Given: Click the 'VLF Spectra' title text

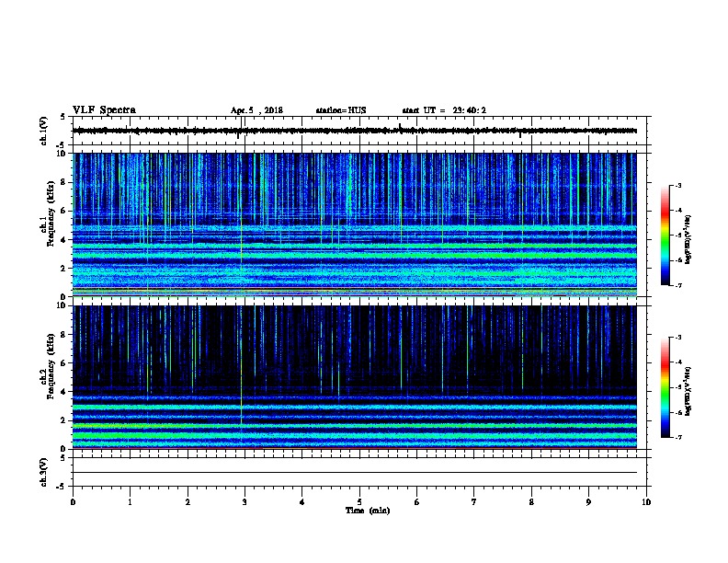Looking at the screenshot, I should [x=104, y=110].
